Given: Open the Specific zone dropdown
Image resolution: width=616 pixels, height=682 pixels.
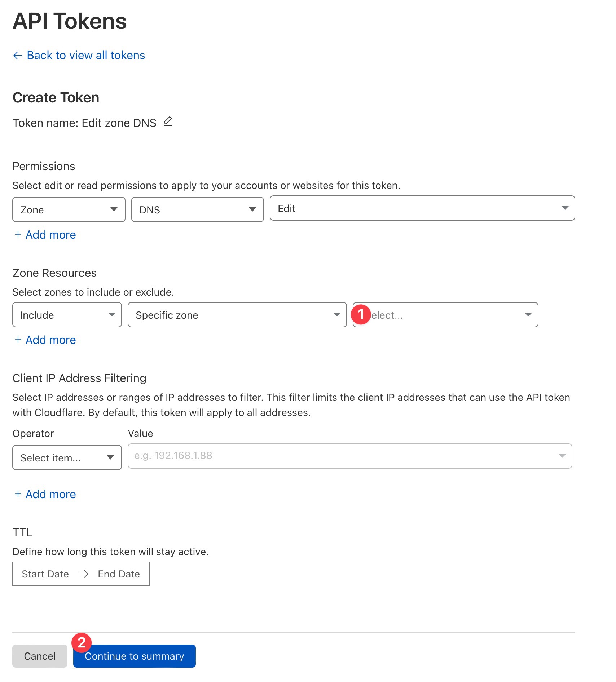Looking at the screenshot, I should pyautogui.click(x=237, y=315).
